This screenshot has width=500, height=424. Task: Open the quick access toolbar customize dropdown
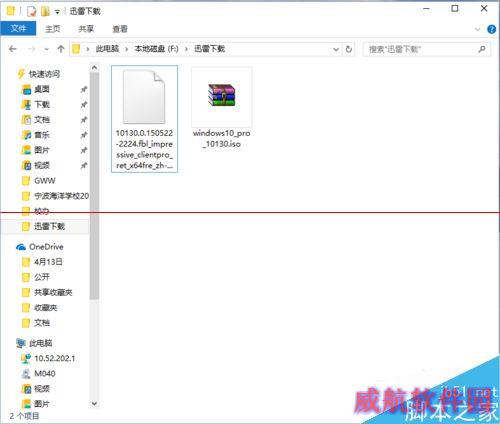pyautogui.click(x=57, y=12)
